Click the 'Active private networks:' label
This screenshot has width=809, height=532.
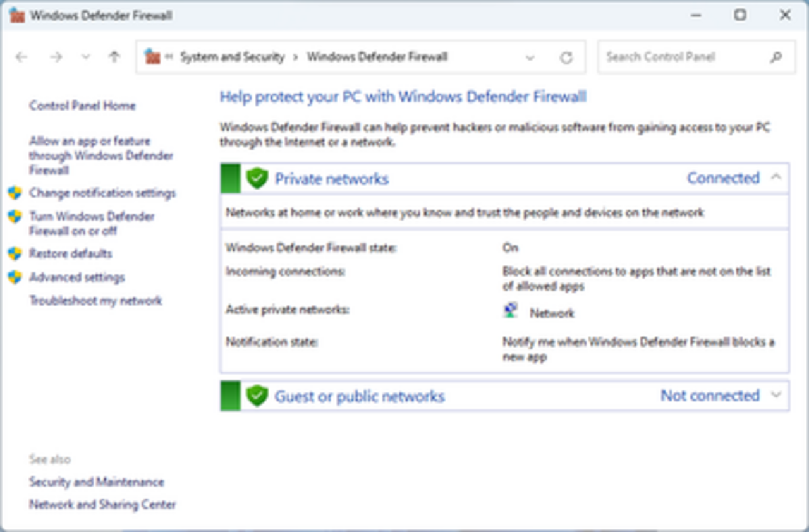click(288, 310)
